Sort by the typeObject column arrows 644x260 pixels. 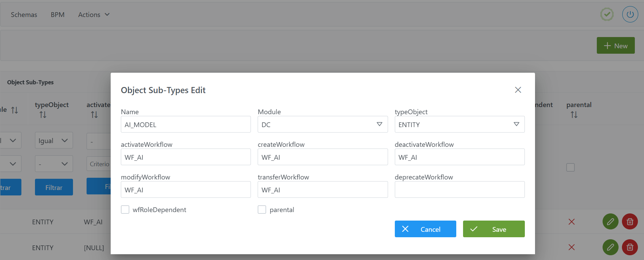pos(43,115)
